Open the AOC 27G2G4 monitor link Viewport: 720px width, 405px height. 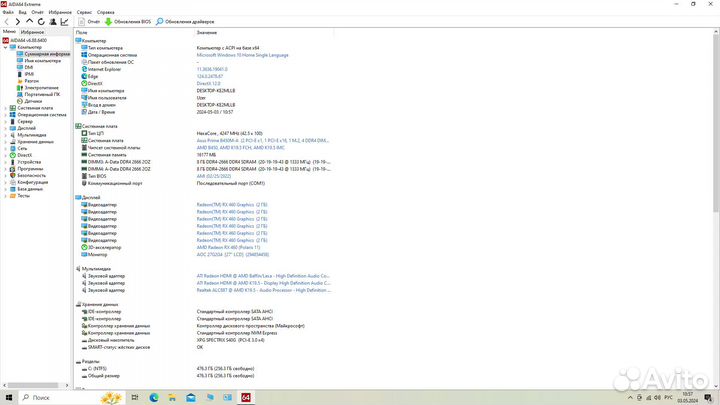tap(233, 254)
